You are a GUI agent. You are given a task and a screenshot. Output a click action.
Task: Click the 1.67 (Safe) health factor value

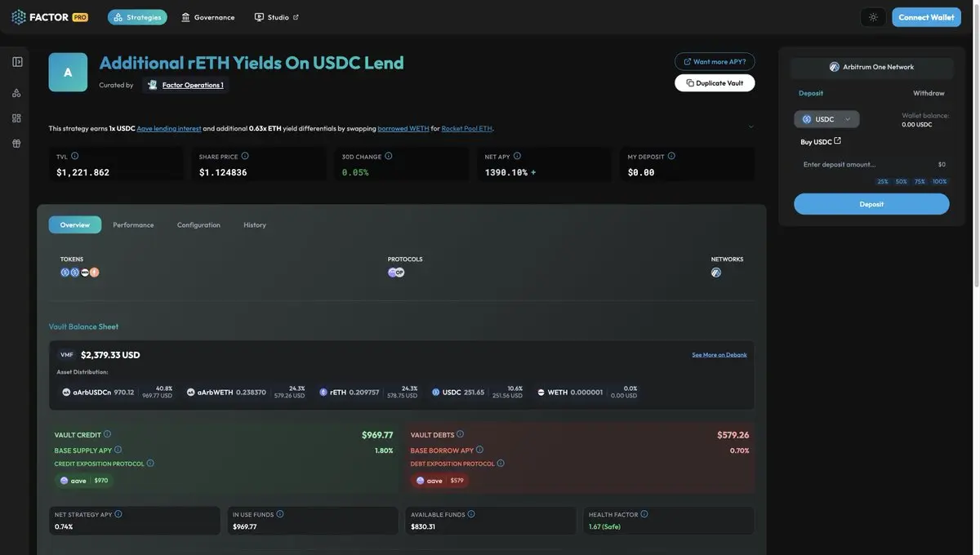pos(605,526)
